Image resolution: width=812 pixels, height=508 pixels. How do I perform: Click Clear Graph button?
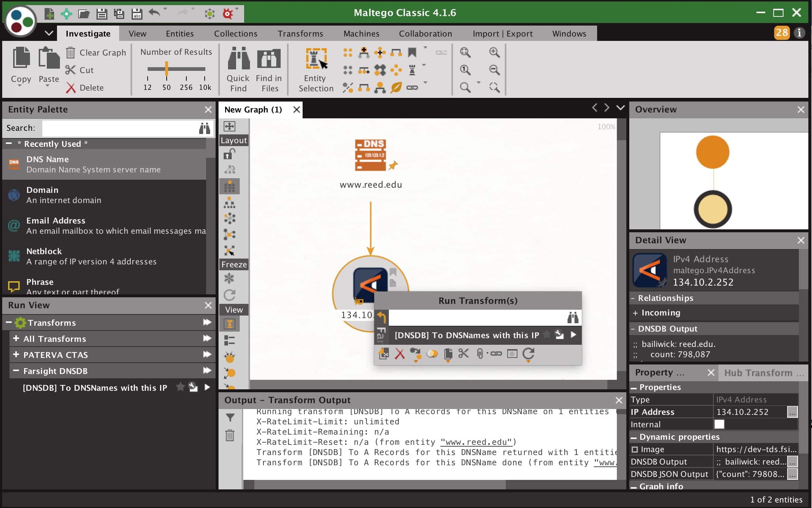pos(96,53)
